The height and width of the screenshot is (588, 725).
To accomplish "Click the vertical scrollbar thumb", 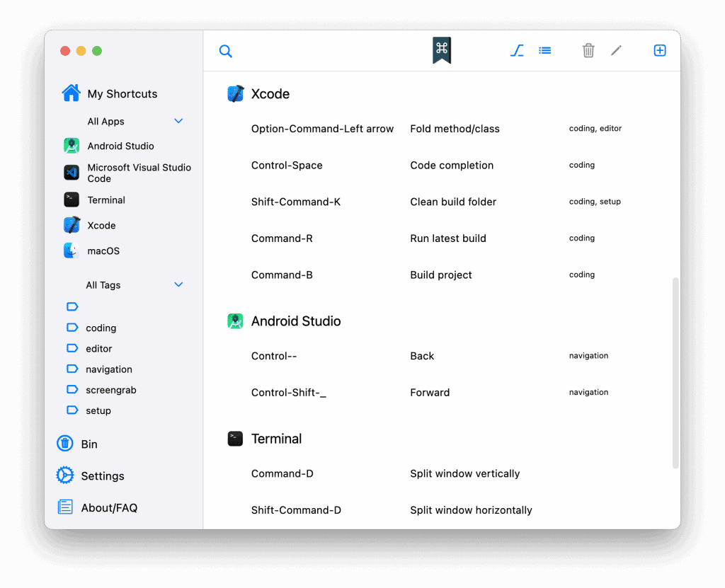I will click(675, 373).
